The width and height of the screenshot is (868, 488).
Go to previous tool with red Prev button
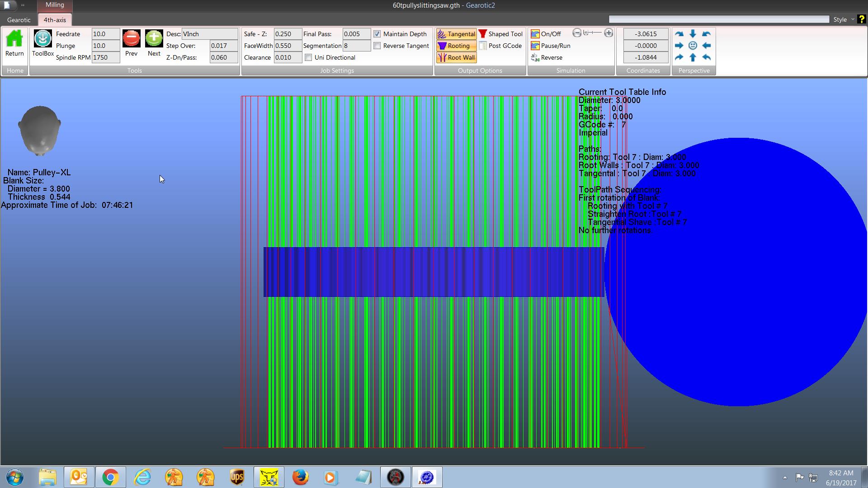pos(131,39)
